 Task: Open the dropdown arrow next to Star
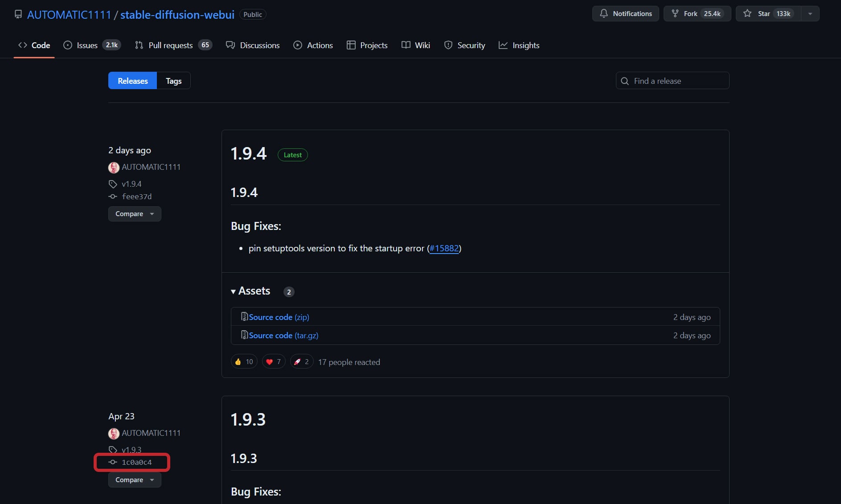(810, 14)
